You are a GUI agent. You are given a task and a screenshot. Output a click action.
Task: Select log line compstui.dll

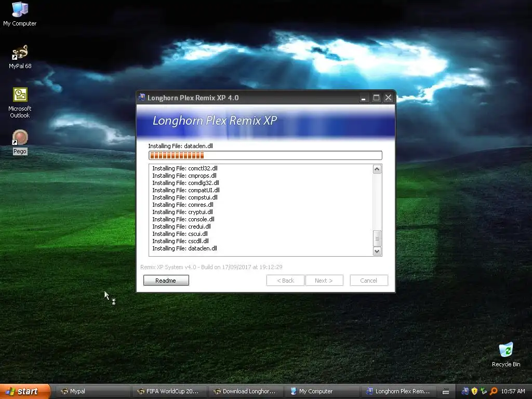[x=185, y=197]
